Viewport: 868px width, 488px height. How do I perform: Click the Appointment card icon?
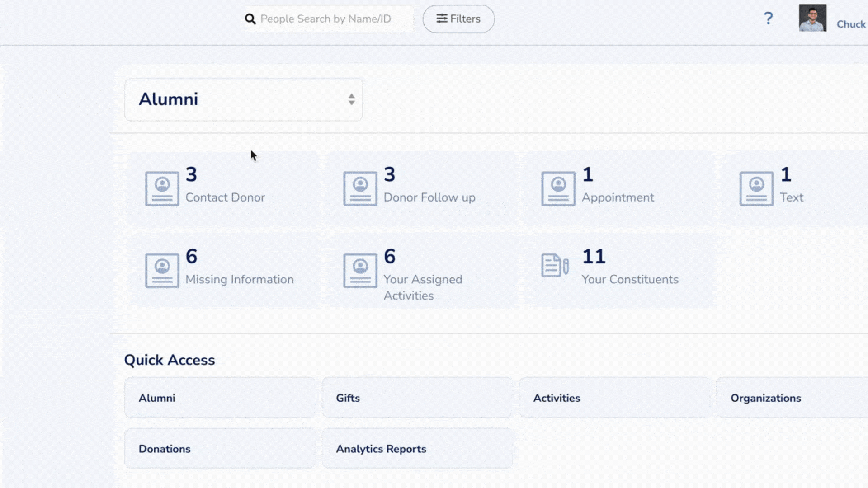coord(558,188)
